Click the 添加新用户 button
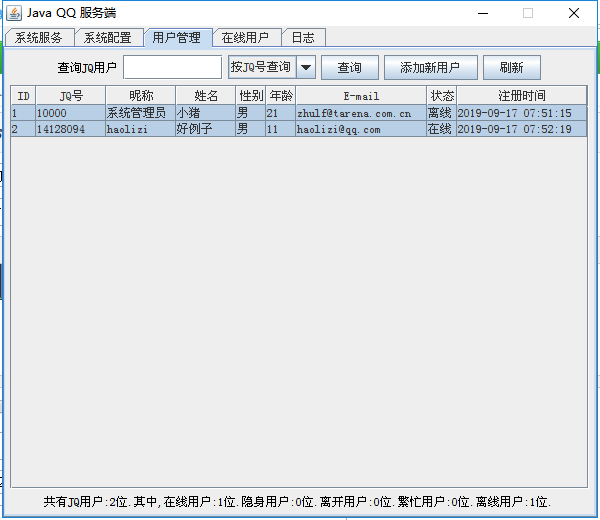The height and width of the screenshot is (520, 600). (430, 67)
